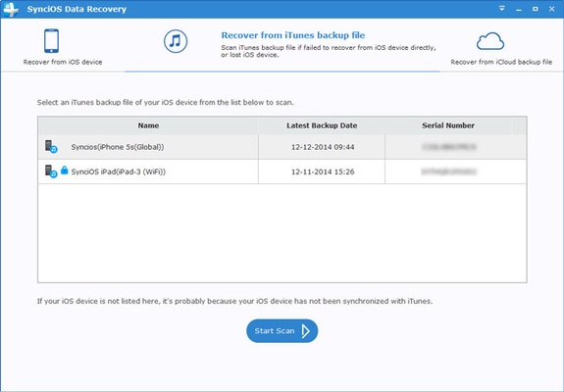Click the blurred serial number of the iPhone 5s
The image size is (564, 392).
pos(449,147)
